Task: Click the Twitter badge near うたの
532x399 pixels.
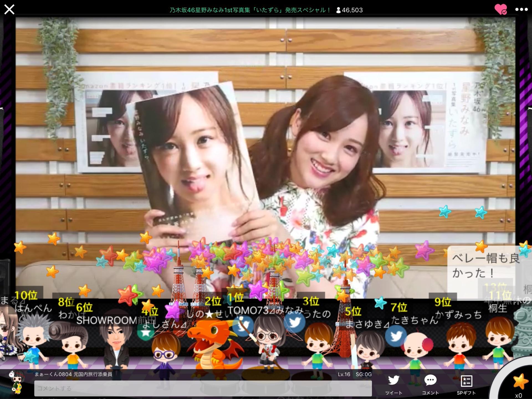Action: point(295,323)
